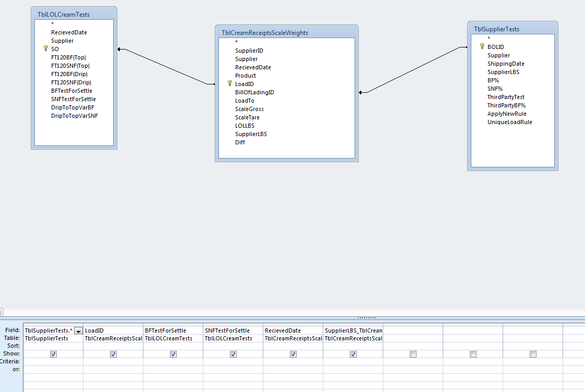This screenshot has width=585, height=392.
Task: Select the BF% field
Action: point(493,80)
